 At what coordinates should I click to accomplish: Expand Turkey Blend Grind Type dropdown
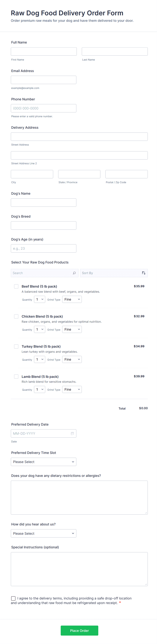tap(72, 359)
